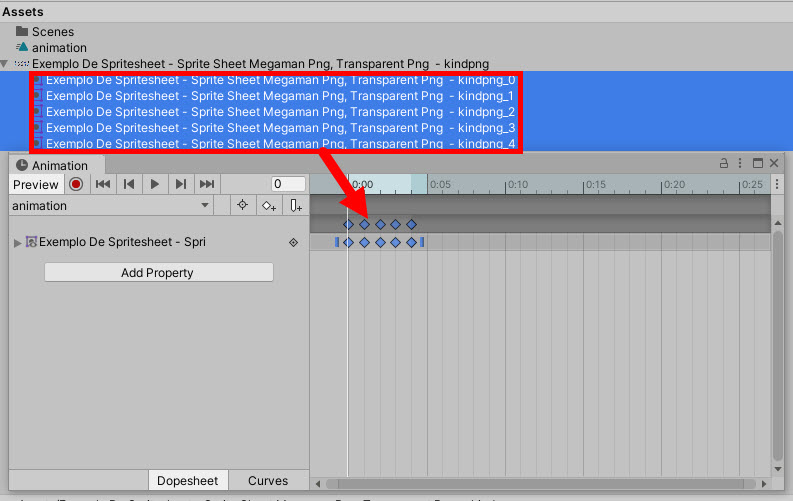The width and height of the screenshot is (793, 501).
Task: Lock the Animation window
Action: click(724, 163)
